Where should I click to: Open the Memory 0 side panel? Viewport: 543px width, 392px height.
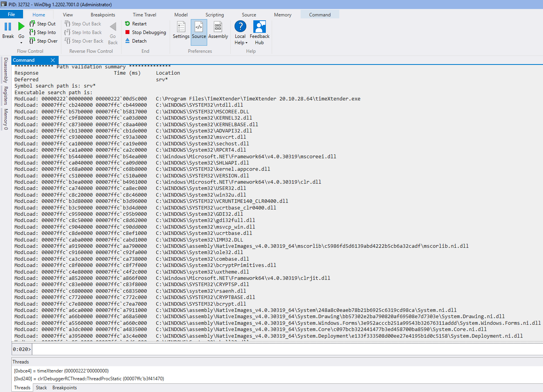pyautogui.click(x=5, y=119)
